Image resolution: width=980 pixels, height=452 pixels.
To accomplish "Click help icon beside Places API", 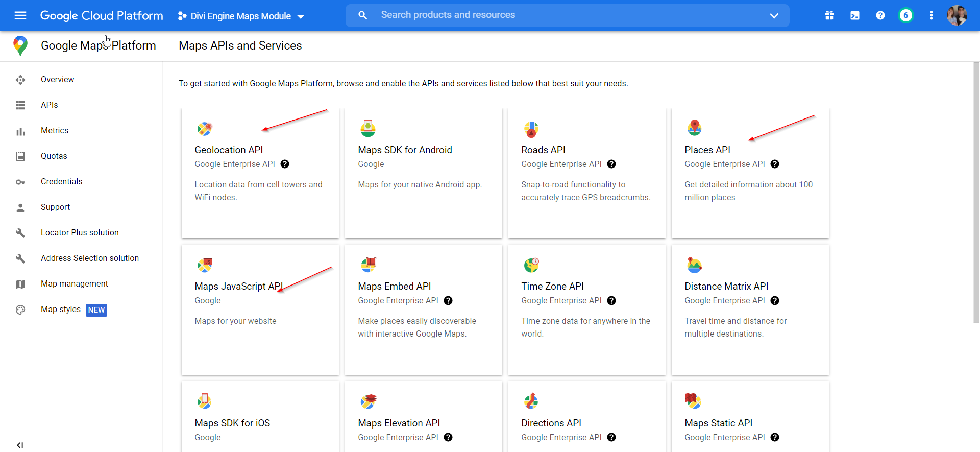I will (x=775, y=164).
